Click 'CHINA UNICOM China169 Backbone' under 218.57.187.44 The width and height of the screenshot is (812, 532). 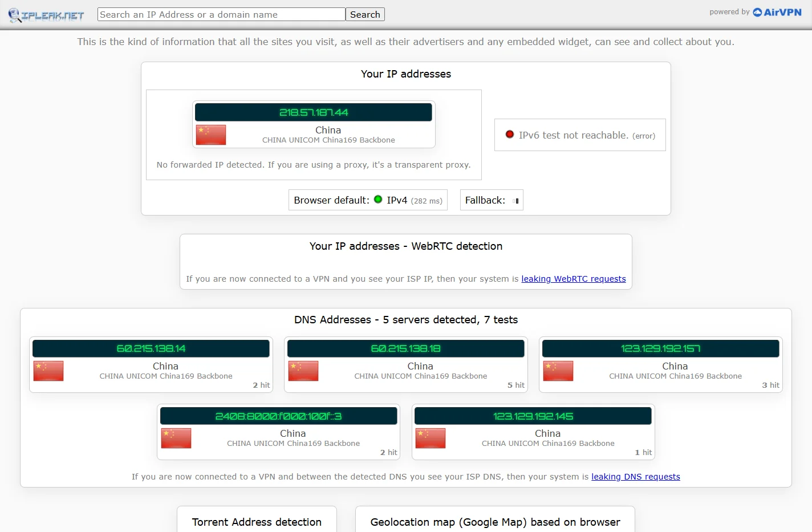[x=328, y=140]
